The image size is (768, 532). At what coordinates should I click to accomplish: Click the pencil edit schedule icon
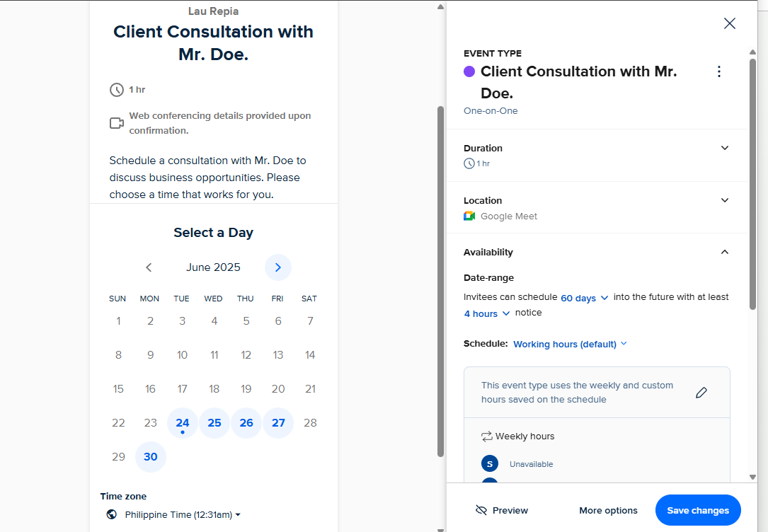701,393
